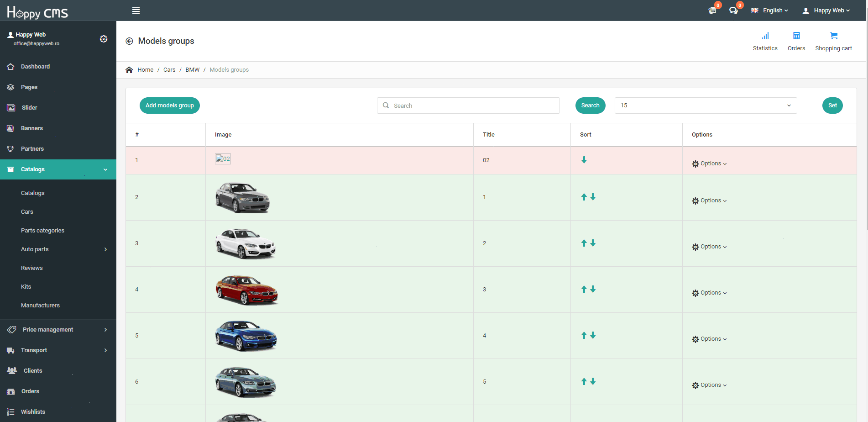Image resolution: width=868 pixels, height=422 pixels.
Task: Move row titled 2 up
Action: coord(584,243)
